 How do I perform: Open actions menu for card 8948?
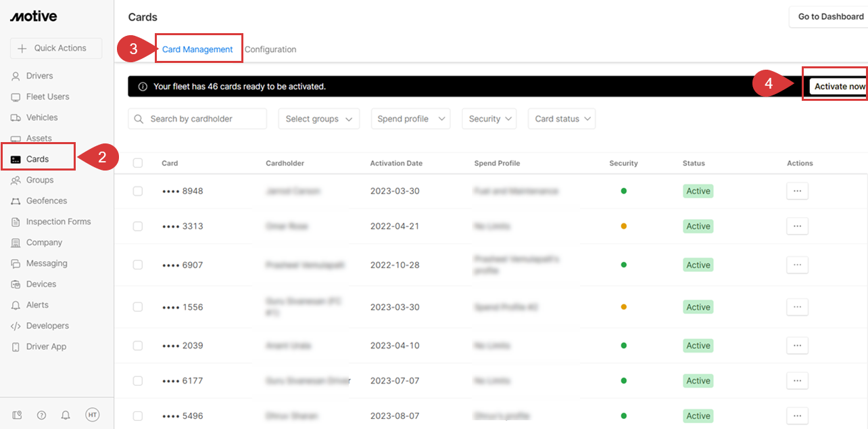click(x=797, y=191)
